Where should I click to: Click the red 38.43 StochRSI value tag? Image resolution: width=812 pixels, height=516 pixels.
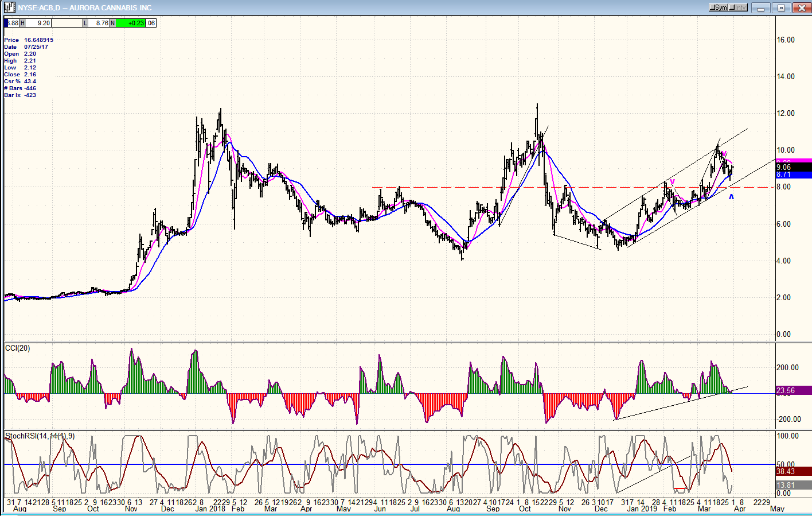point(793,471)
